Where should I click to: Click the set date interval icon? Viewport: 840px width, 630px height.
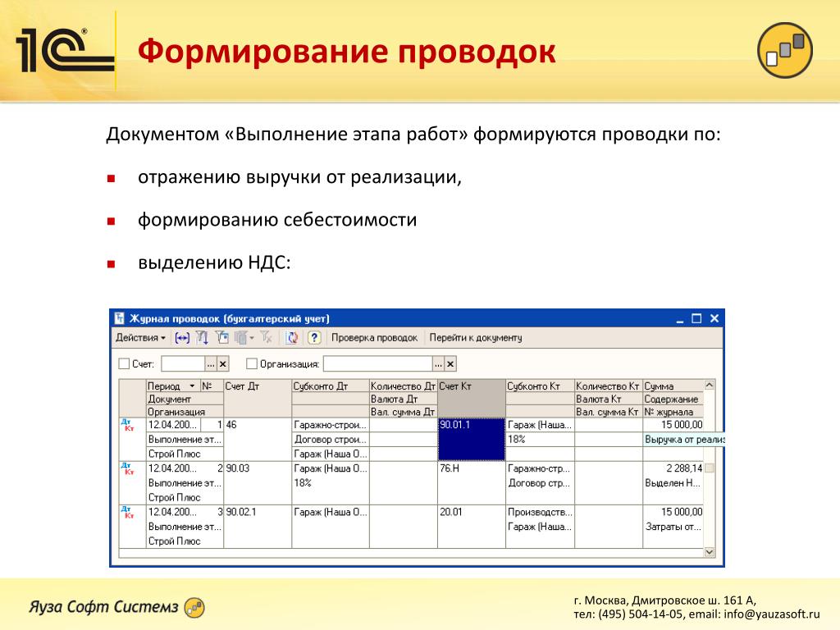click(x=182, y=338)
